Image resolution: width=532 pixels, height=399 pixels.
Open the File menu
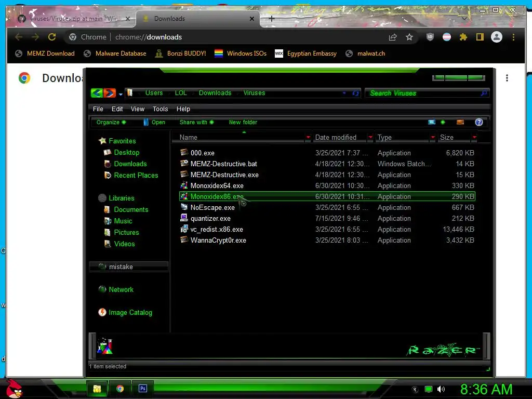tap(98, 109)
